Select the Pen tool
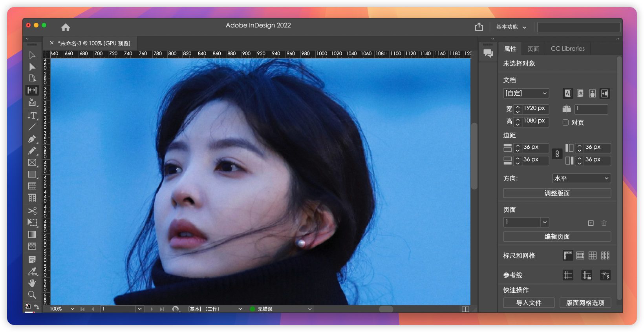Viewport: 644px width, 332px height. click(32, 139)
